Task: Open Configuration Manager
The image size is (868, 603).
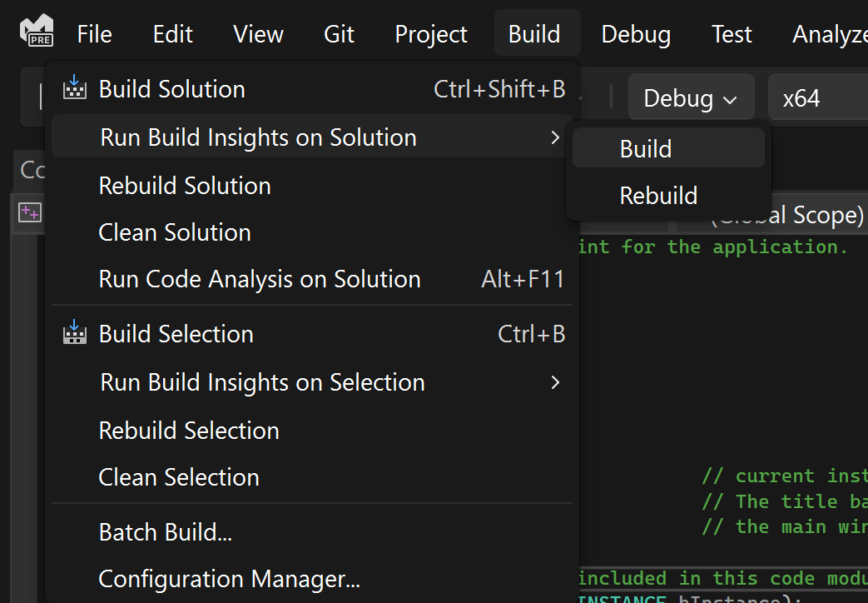Action: pos(229,579)
